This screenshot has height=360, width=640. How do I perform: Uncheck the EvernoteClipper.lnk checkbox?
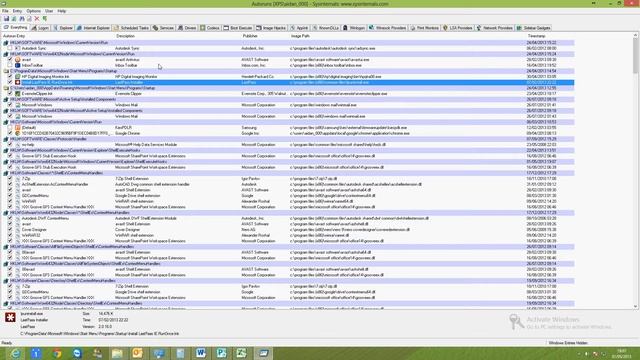coord(10,93)
